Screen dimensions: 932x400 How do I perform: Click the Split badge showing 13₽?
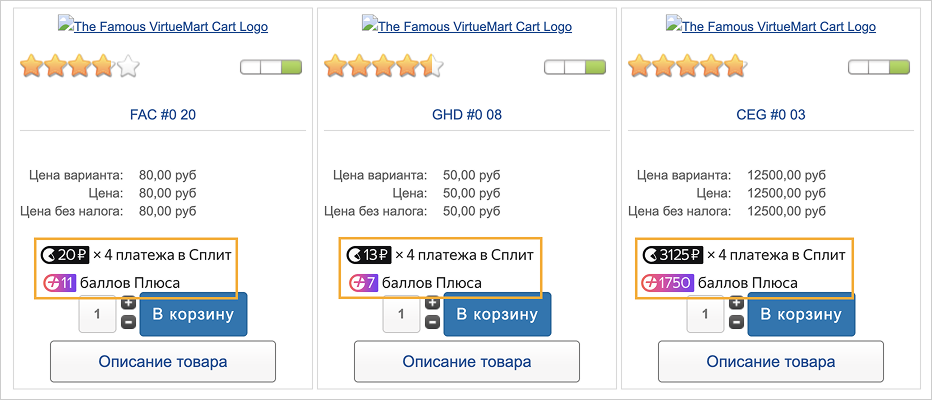(x=368, y=255)
